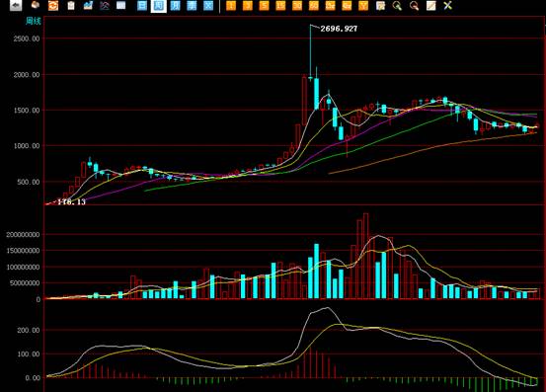
Task: Click the 周线 label above the chart
Action: pyautogui.click(x=34, y=22)
